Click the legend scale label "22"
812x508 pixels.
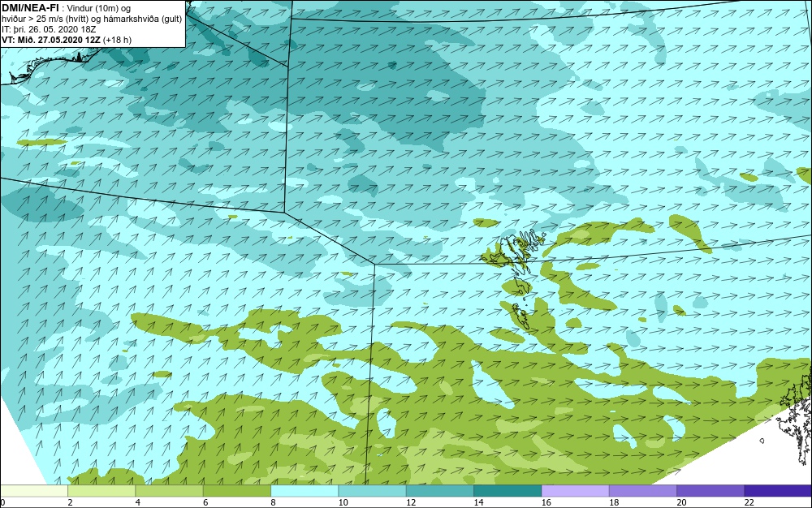tap(749, 502)
